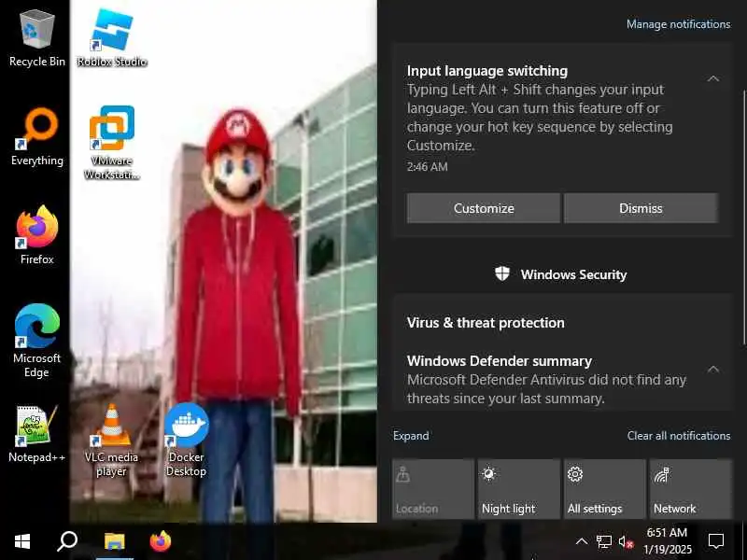
Task: Click the Manage notifications link
Action: tap(678, 24)
